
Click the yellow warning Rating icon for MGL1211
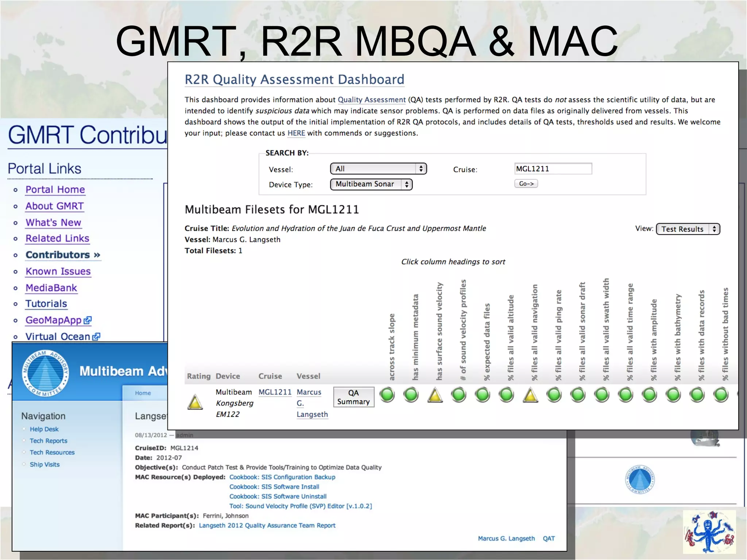click(195, 402)
